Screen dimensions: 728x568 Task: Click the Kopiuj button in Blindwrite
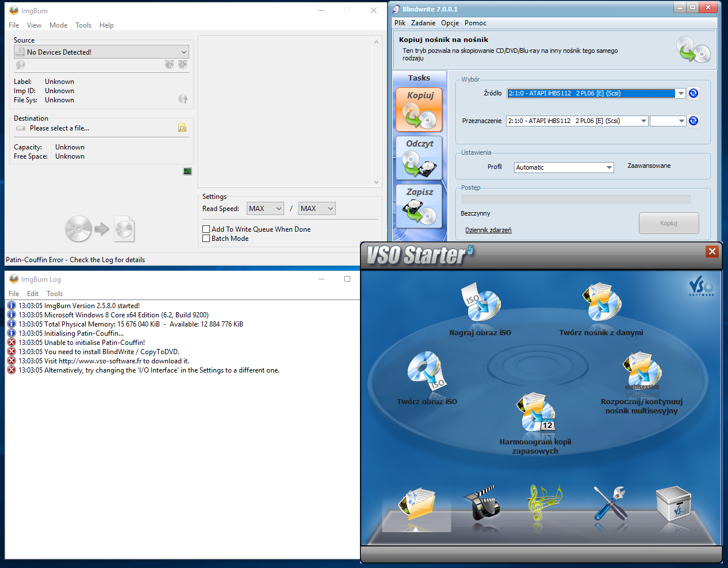point(669,223)
